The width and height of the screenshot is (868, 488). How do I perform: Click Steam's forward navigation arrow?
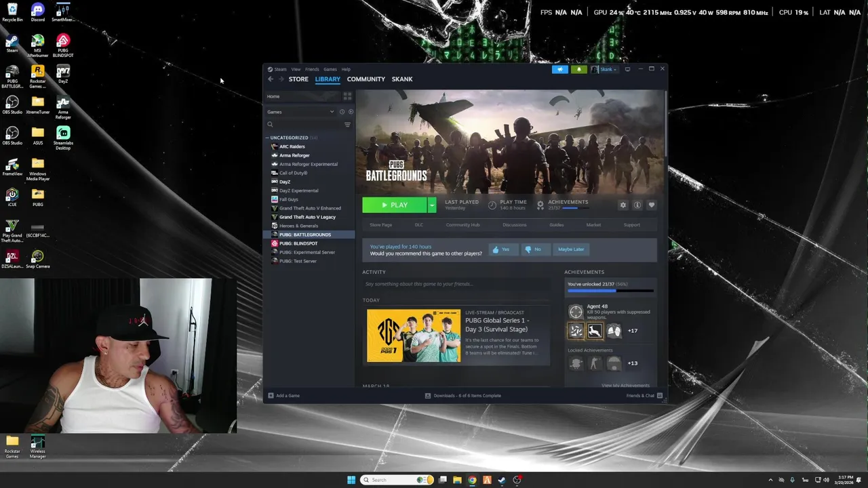[281, 79]
